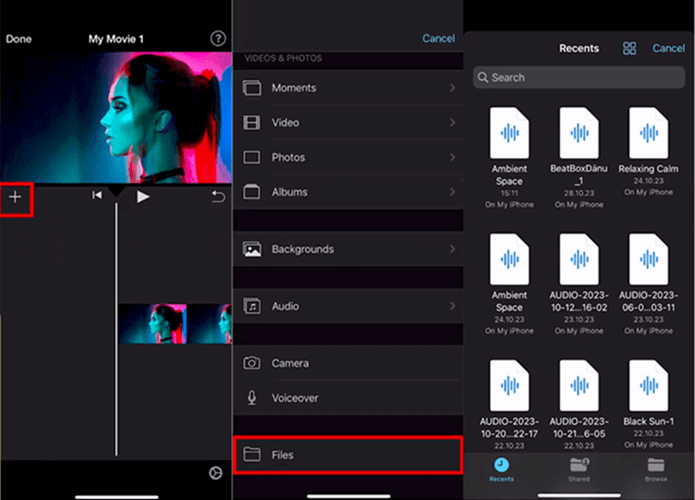Click the Files folder icon
This screenshot has height=500, width=695.
252,454
